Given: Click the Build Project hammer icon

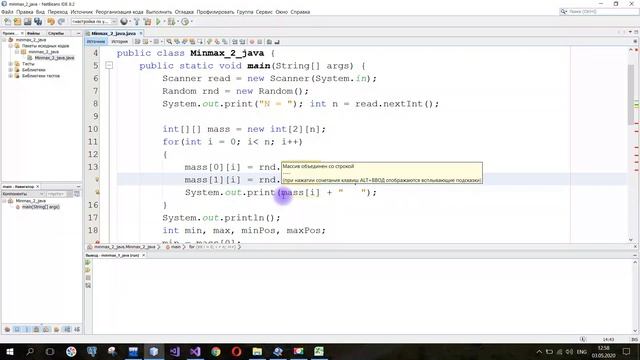Looking at the screenshot, I should 137,22.
